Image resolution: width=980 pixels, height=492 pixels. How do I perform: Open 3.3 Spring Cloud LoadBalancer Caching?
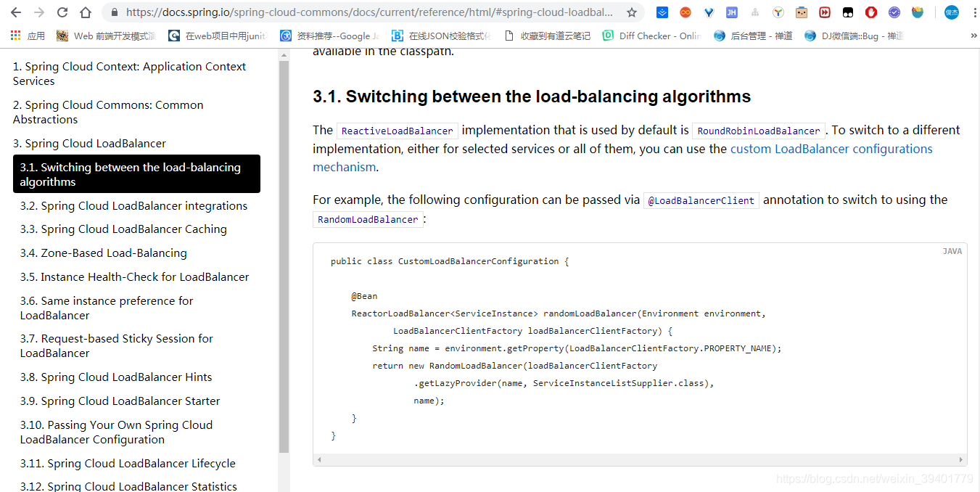click(x=123, y=229)
